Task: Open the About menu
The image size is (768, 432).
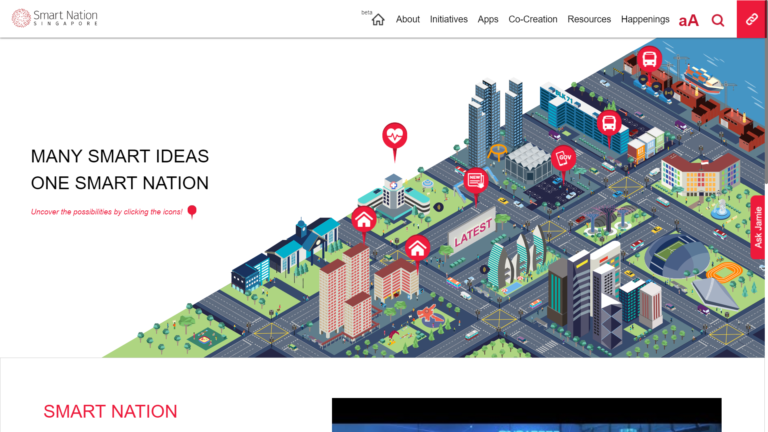Action: click(x=408, y=19)
